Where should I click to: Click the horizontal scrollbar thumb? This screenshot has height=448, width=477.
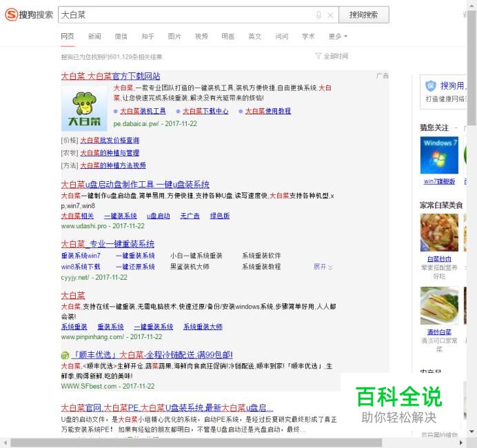(x=196, y=443)
